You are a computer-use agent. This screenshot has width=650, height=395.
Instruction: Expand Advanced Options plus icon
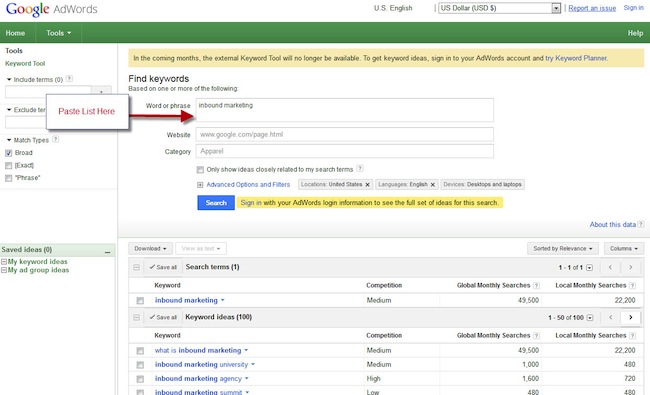pyautogui.click(x=200, y=185)
